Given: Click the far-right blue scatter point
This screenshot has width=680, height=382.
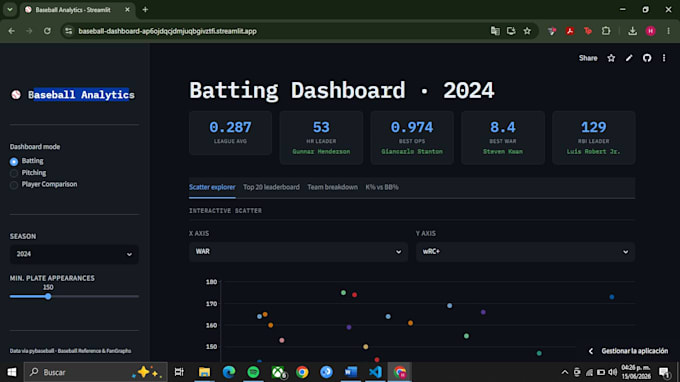Looking at the screenshot, I should click(x=611, y=297).
